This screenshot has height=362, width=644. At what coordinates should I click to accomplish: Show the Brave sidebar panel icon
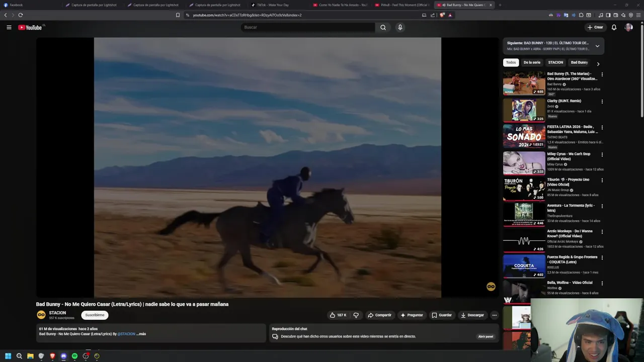(x=608, y=15)
